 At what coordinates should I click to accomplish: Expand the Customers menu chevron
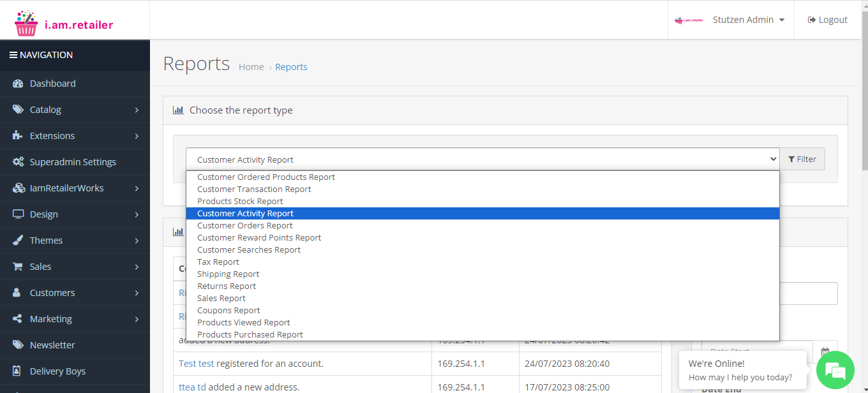(x=137, y=293)
